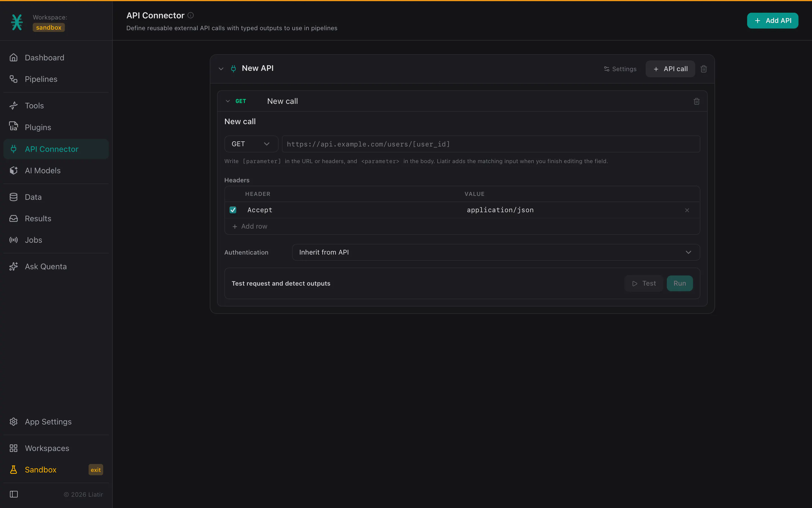Remove the Accept header row
Screen dimensions: 812x508
tap(687, 210)
